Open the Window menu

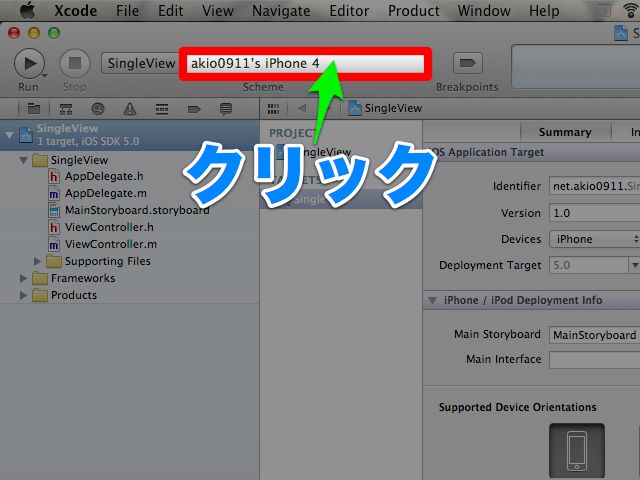[x=484, y=11]
